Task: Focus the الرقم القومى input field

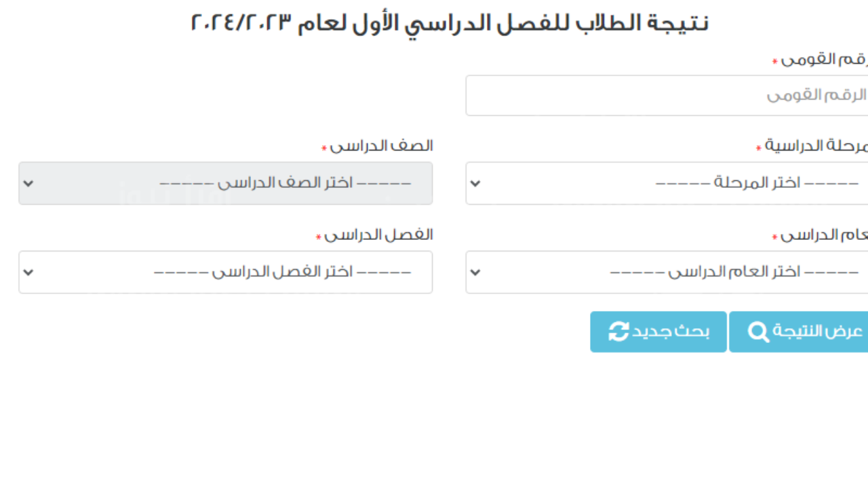Action: (x=666, y=96)
